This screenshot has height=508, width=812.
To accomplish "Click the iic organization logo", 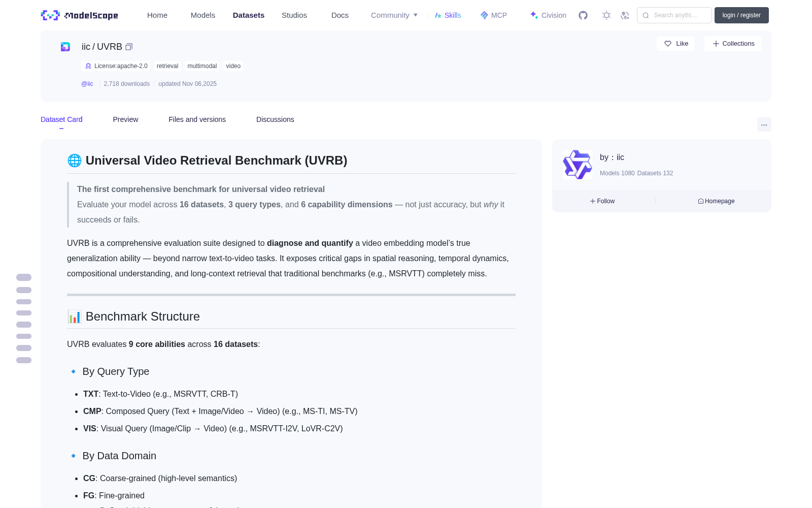I will tap(578, 165).
